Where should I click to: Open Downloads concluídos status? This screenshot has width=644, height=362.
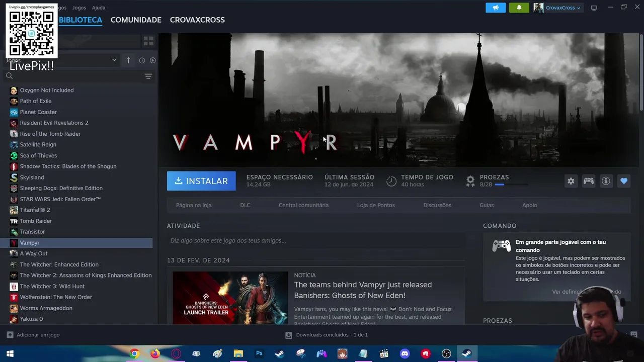coord(327,335)
